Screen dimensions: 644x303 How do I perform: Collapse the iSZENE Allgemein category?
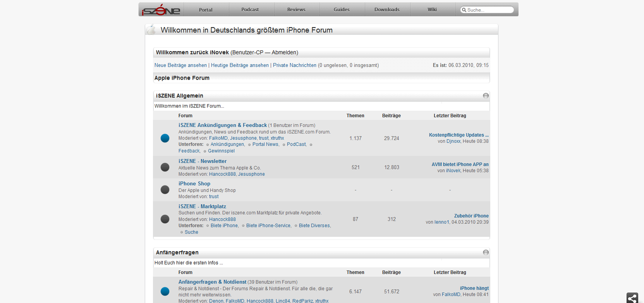pyautogui.click(x=486, y=96)
